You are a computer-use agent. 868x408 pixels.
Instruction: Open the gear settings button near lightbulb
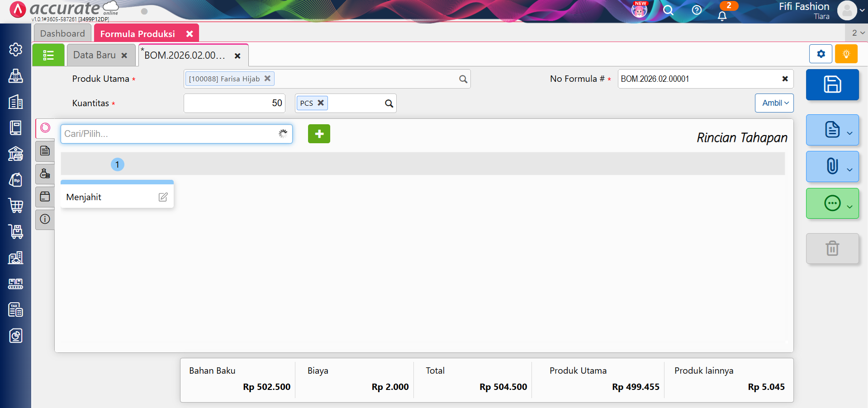pyautogui.click(x=821, y=54)
